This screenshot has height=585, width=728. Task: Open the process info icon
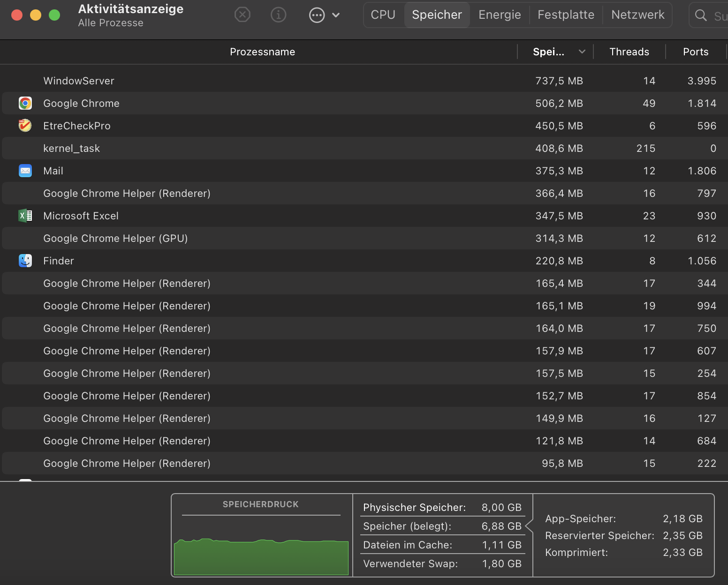[278, 15]
